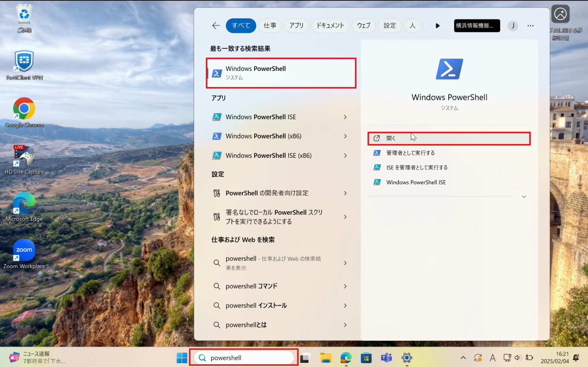Screen dimensions: 588x367
Task: Click the Windows Start button
Action: [182, 358]
